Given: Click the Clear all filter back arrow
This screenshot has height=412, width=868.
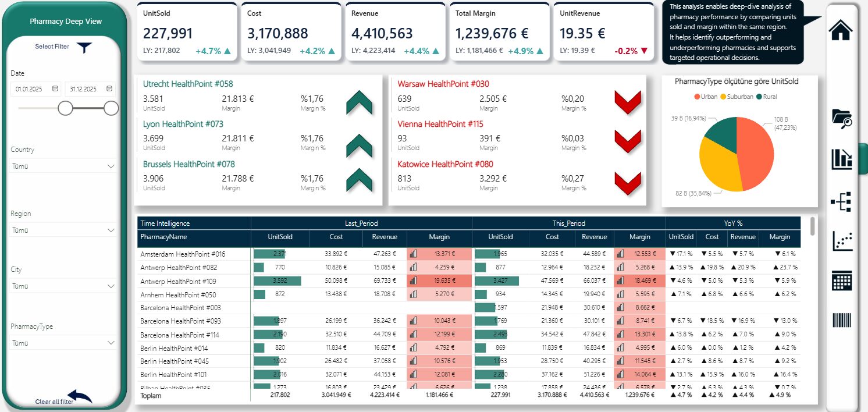Looking at the screenshot, I should (80, 397).
